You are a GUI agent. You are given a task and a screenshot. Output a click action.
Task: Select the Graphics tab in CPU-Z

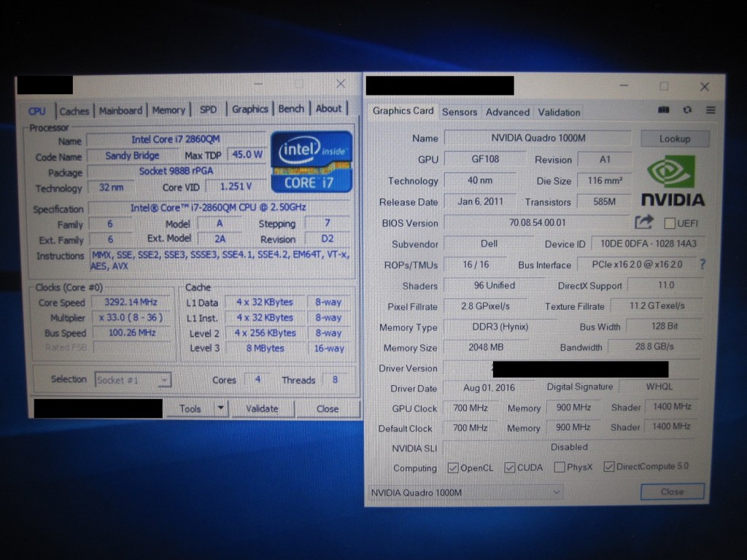click(x=249, y=109)
